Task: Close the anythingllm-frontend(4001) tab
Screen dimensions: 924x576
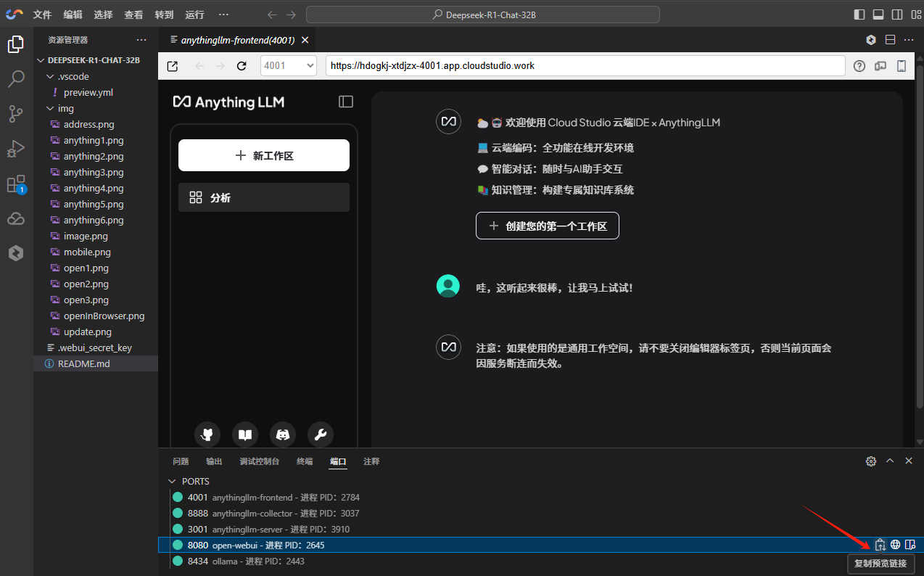Action: pos(305,40)
